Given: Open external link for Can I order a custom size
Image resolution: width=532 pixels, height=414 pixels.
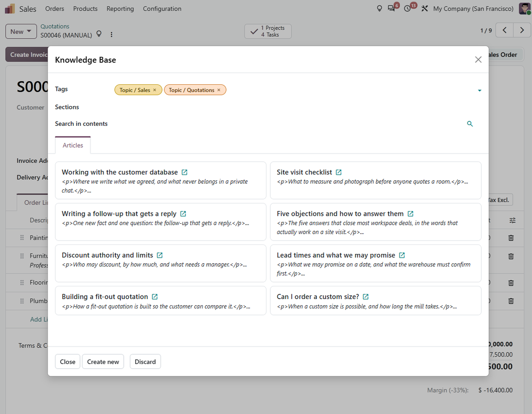Looking at the screenshot, I should point(366,297).
